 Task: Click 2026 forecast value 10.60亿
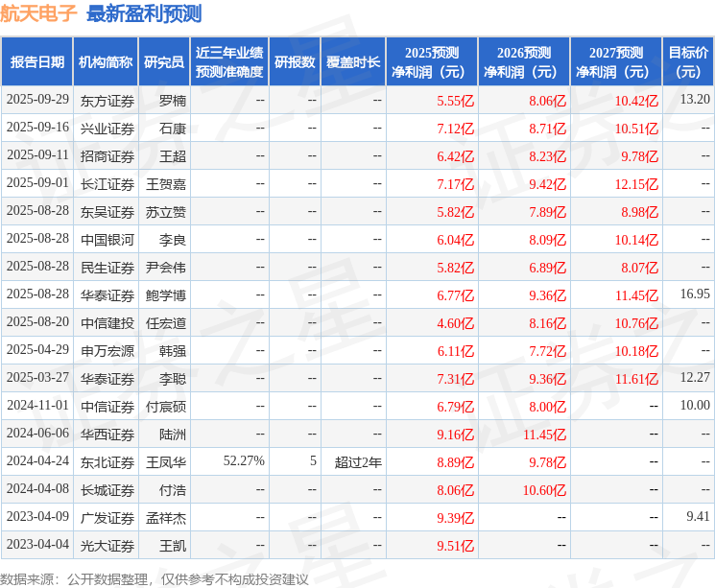point(544,490)
